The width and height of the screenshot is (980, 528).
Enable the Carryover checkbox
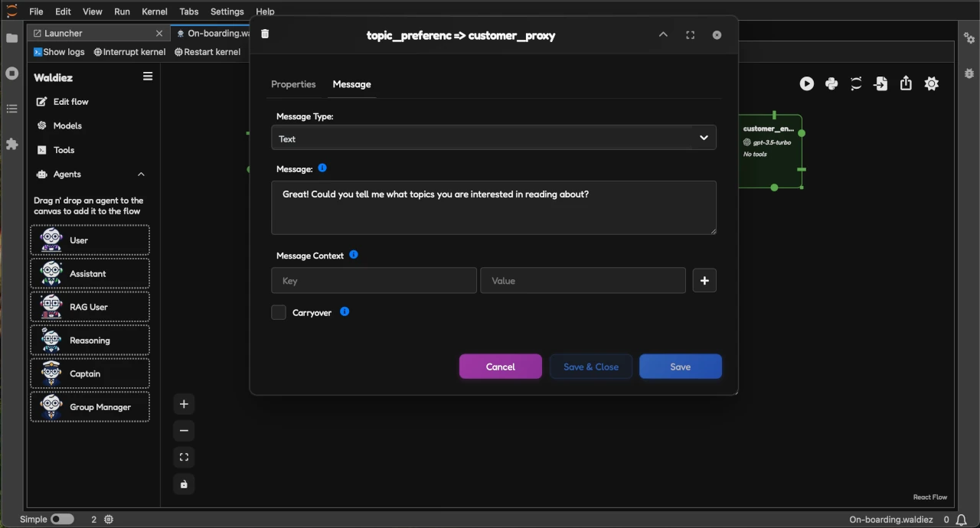pos(279,312)
